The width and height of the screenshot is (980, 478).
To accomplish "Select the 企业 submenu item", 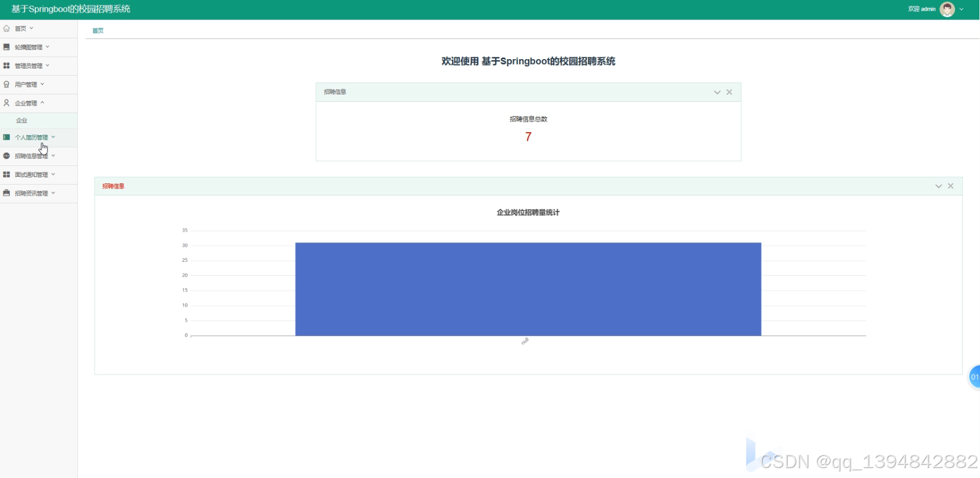I will click(22, 120).
